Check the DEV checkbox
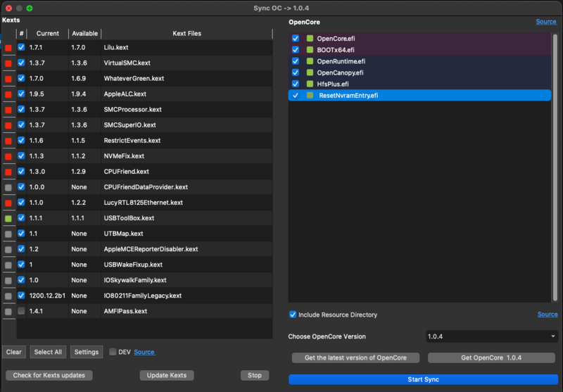The height and width of the screenshot is (392, 563). coord(113,352)
